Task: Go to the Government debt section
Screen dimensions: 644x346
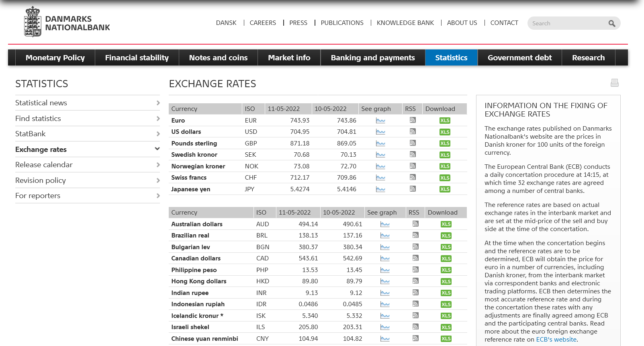Action: (x=519, y=57)
